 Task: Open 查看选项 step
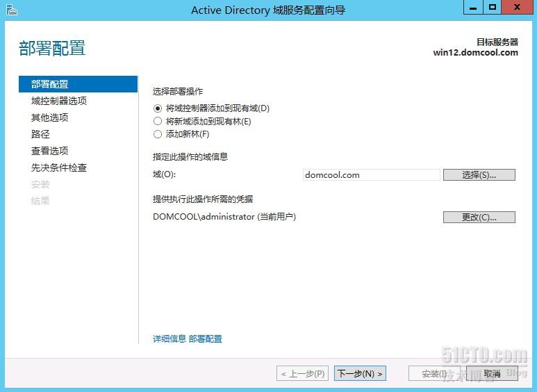(49, 151)
